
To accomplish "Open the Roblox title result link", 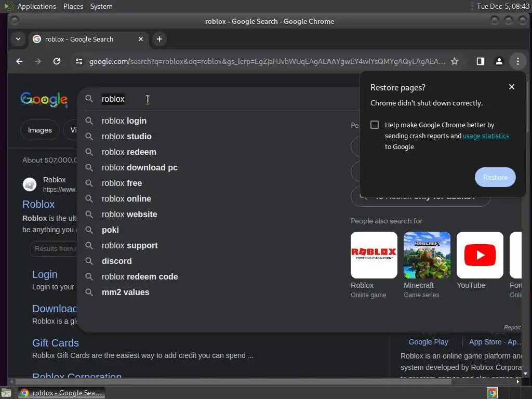I will (38, 204).
